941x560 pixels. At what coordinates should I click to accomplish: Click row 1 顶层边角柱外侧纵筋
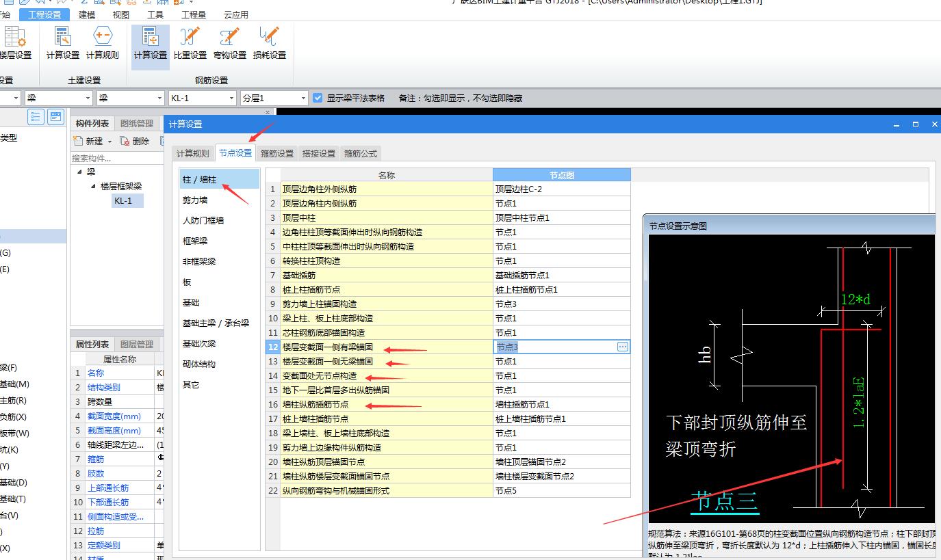click(x=387, y=189)
